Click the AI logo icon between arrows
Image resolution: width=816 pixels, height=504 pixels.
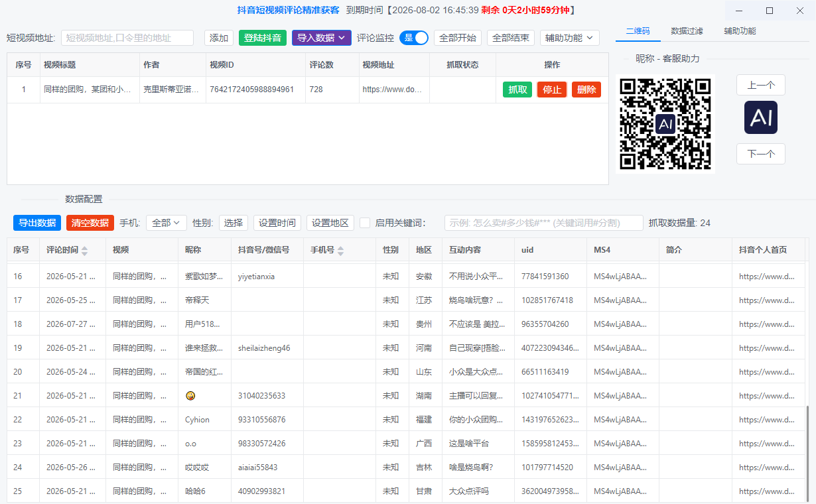(x=761, y=117)
